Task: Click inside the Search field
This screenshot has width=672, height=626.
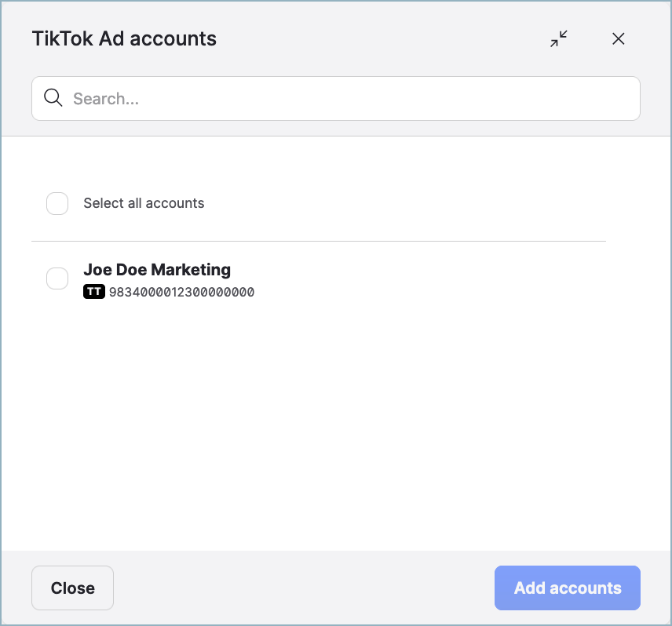Action: (314, 97)
